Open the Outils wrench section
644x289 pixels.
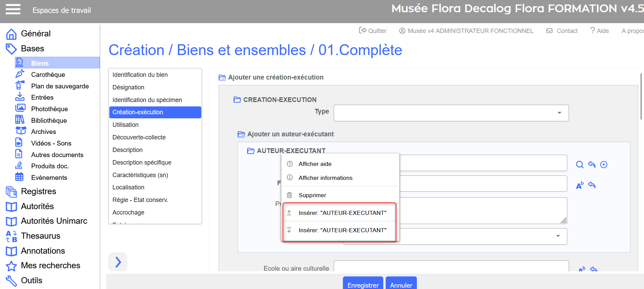(11, 280)
